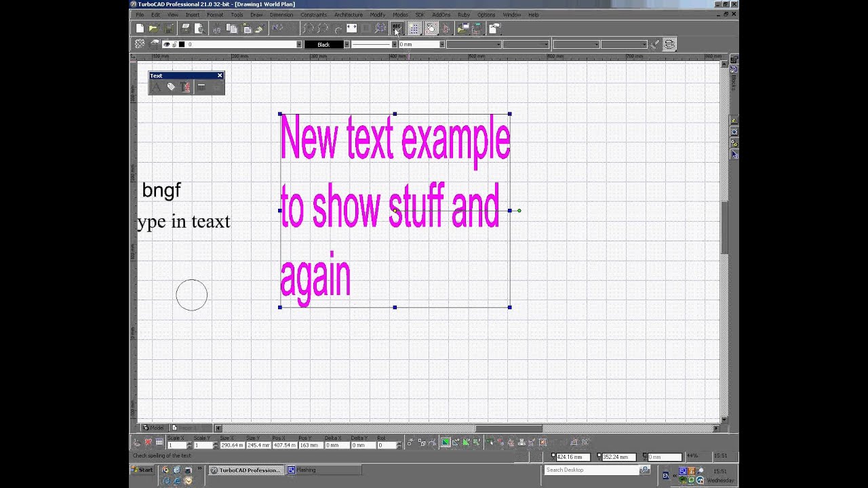
Task: Open the File menu
Action: click(140, 14)
